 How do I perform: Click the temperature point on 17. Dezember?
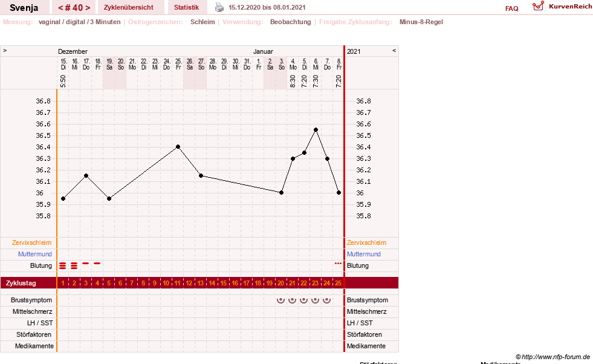pos(86,175)
